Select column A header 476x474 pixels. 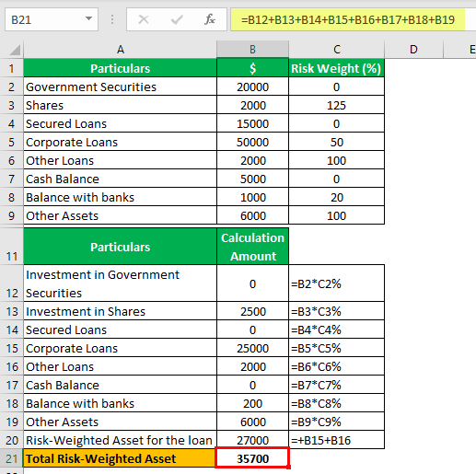pyautogui.click(x=121, y=50)
